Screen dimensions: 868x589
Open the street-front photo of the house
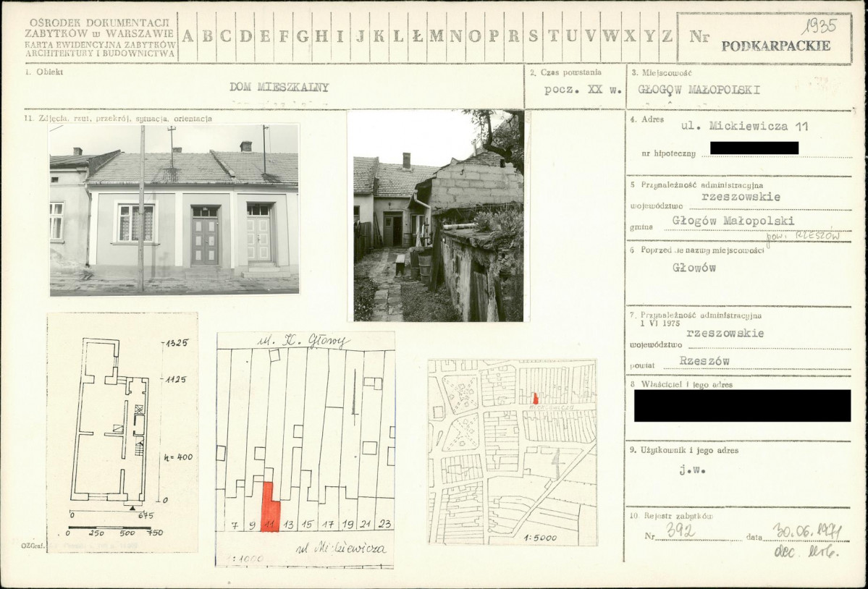[x=174, y=209]
